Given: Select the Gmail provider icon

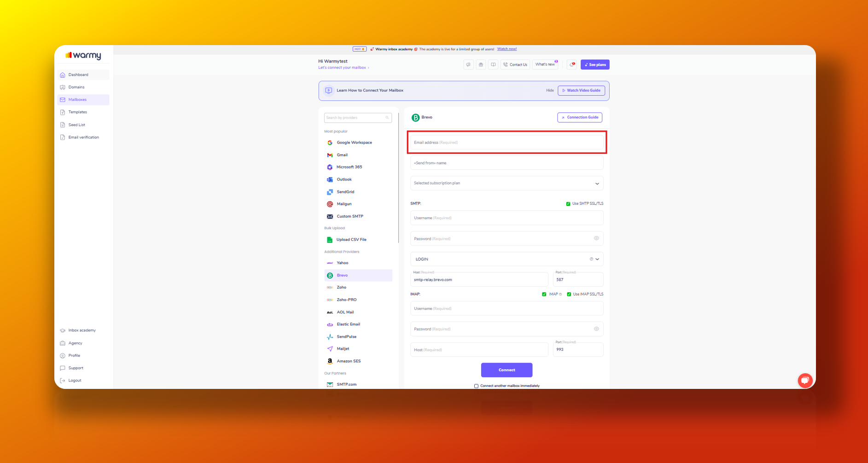Looking at the screenshot, I should coord(330,155).
